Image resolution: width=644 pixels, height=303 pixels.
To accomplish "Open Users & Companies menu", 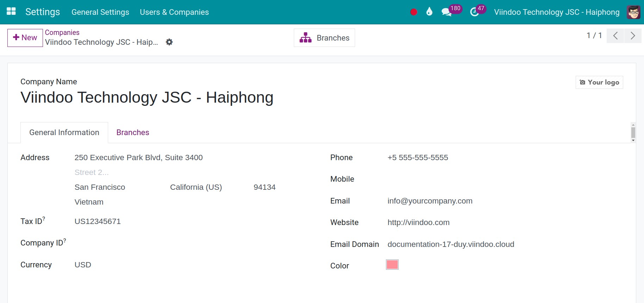I will click(x=174, y=12).
